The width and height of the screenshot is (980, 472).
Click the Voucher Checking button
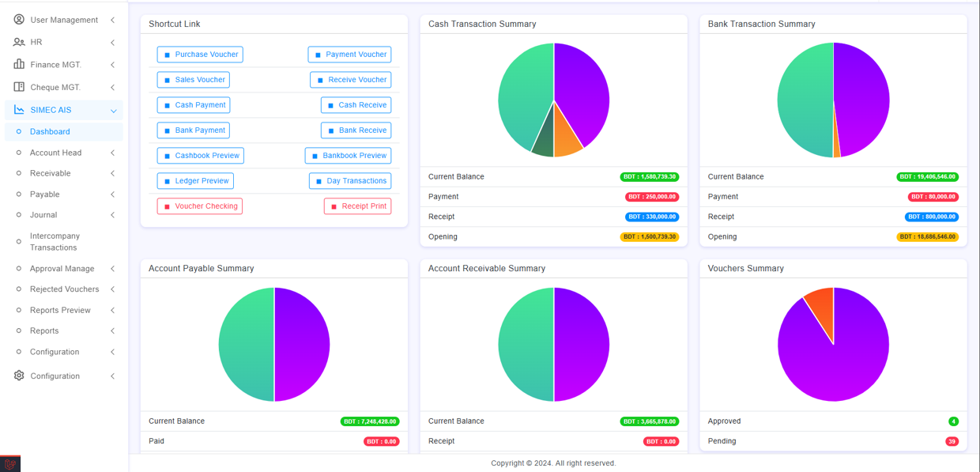199,206
